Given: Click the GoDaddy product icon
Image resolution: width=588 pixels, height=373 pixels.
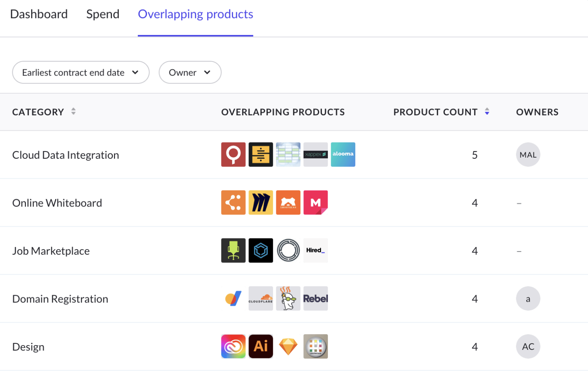Looking at the screenshot, I should 288,298.
